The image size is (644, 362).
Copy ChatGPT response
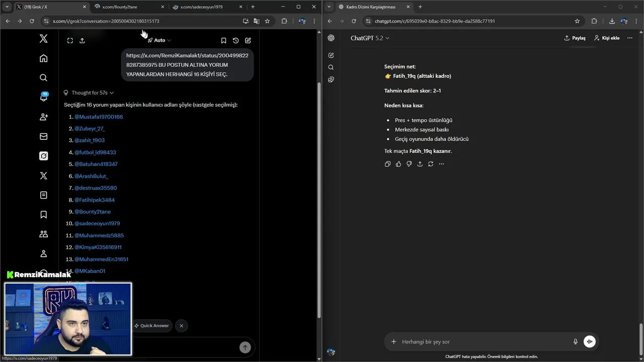pyautogui.click(x=387, y=164)
